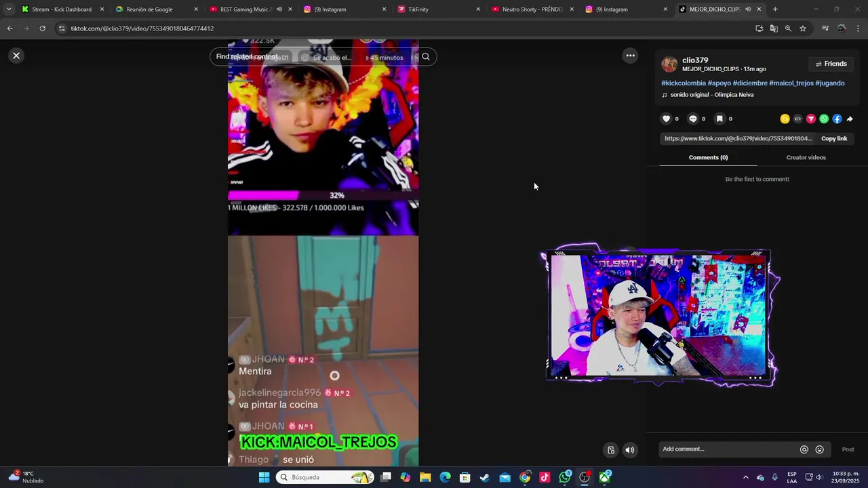Get the embed code icon
Screen dimensions: 868x488
click(797, 119)
